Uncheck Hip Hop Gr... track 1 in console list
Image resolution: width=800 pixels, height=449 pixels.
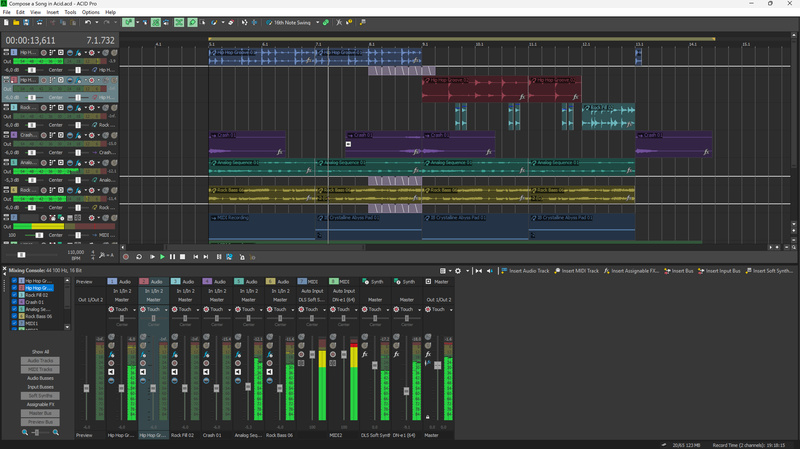click(x=14, y=281)
